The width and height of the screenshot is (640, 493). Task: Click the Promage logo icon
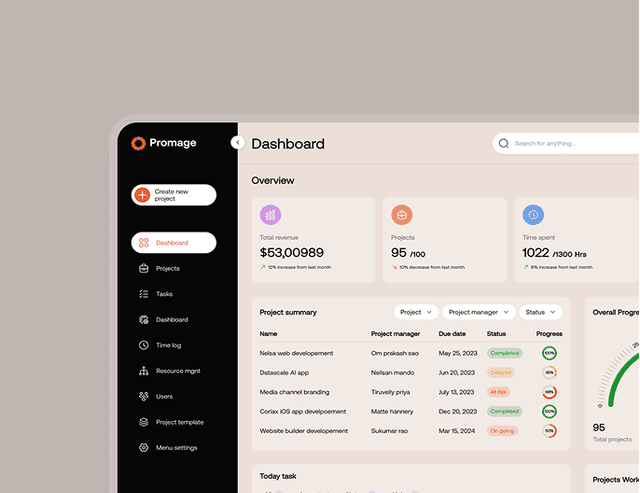(x=139, y=143)
